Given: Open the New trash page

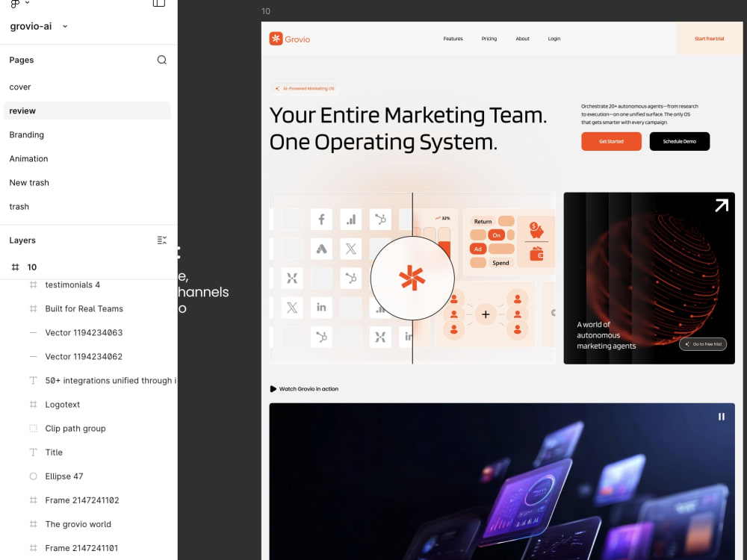Looking at the screenshot, I should click(x=87, y=182).
